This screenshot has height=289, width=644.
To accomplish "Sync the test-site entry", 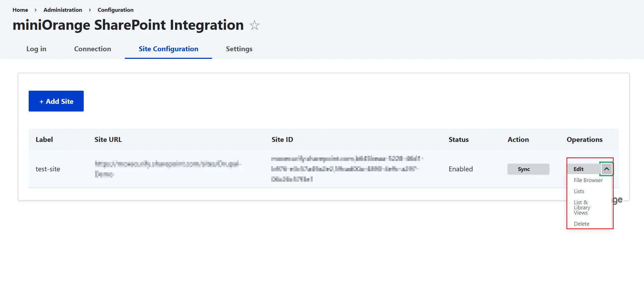I will tap(528, 169).
